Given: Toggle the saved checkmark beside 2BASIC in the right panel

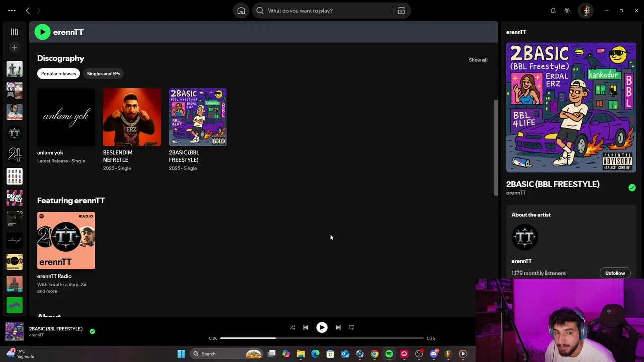Looking at the screenshot, I should point(632,187).
